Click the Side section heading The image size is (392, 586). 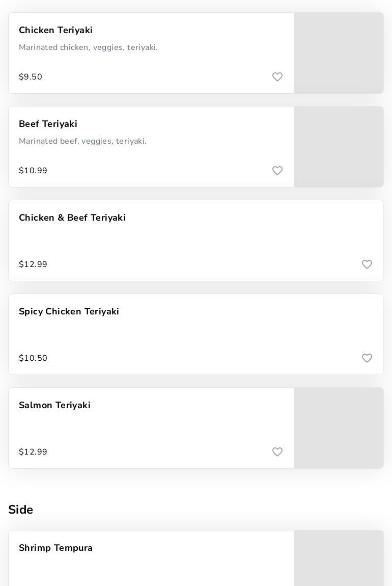21,510
